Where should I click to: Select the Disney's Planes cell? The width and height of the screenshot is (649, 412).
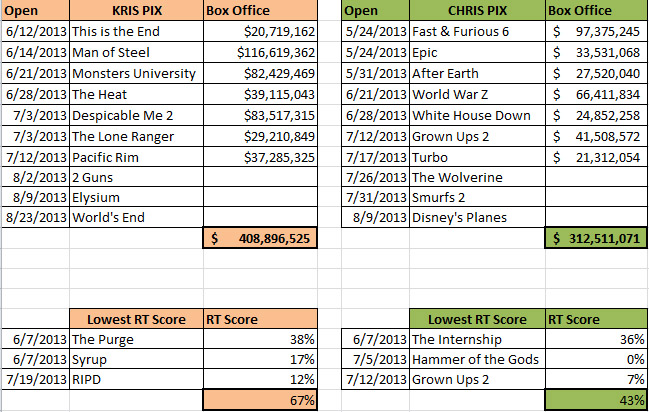(477, 217)
